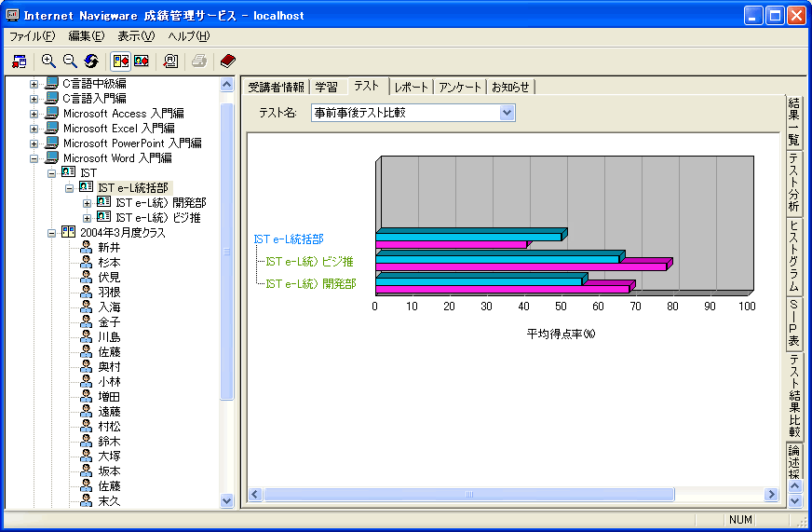Click tree panel scroll down arrow
This screenshot has height=532, width=812.
226,500
